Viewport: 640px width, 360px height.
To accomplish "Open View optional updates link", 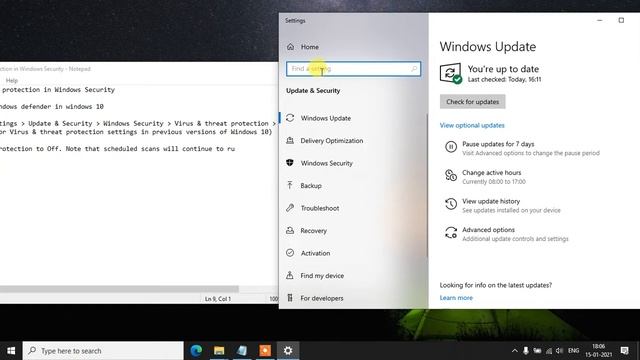I will (472, 125).
